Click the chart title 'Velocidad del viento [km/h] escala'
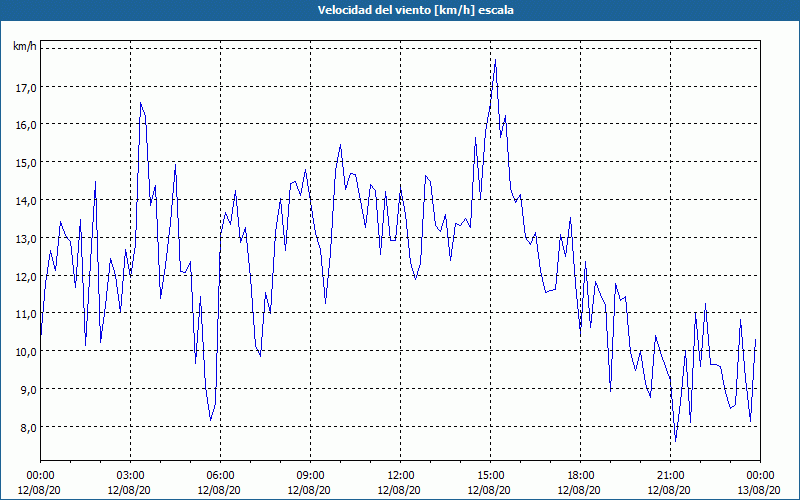Viewport: 800px width, 500px height. coord(415,10)
